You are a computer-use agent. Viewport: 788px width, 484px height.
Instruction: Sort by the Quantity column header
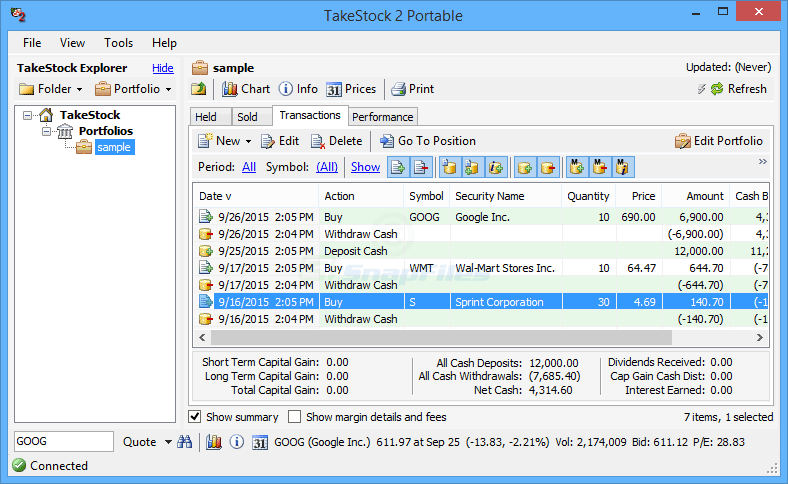tap(589, 196)
